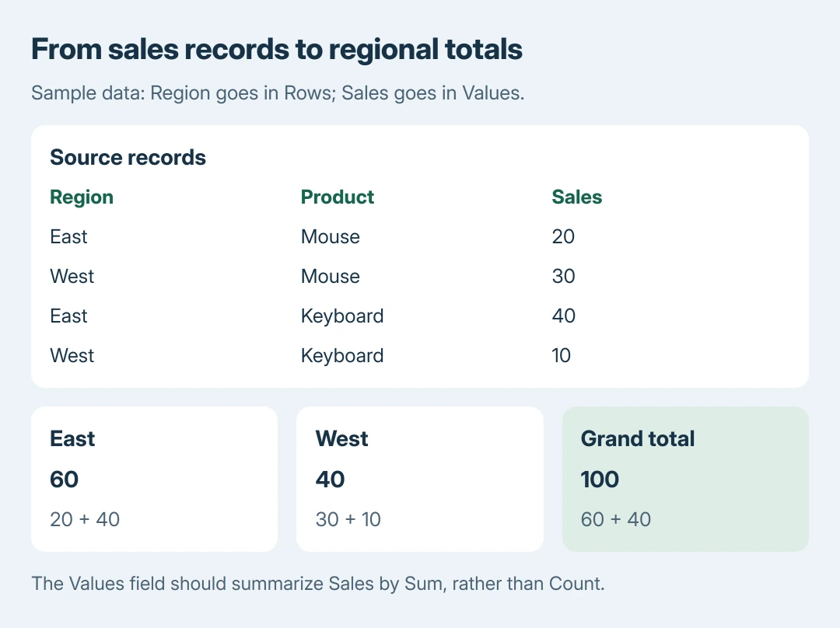
Task: Click the '30 + 10' formula text
Action: tap(348, 519)
